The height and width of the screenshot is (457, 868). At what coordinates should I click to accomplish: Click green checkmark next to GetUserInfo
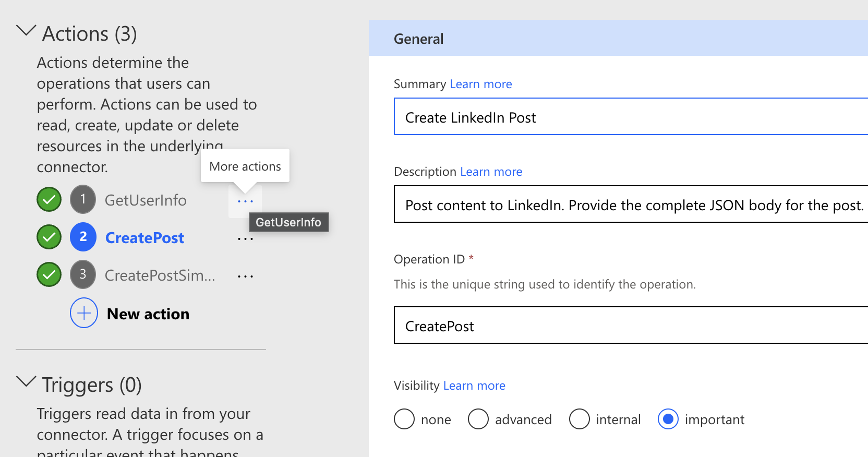point(49,200)
